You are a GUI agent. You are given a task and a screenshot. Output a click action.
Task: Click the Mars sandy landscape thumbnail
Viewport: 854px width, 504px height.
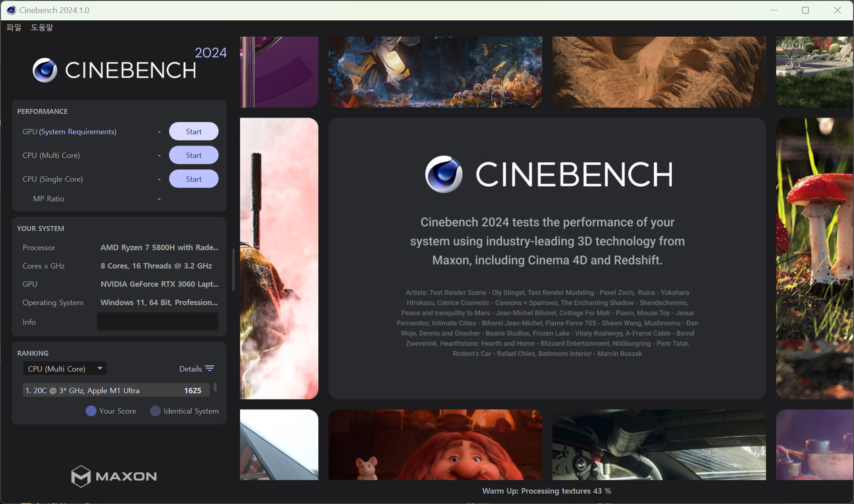pyautogui.click(x=659, y=72)
